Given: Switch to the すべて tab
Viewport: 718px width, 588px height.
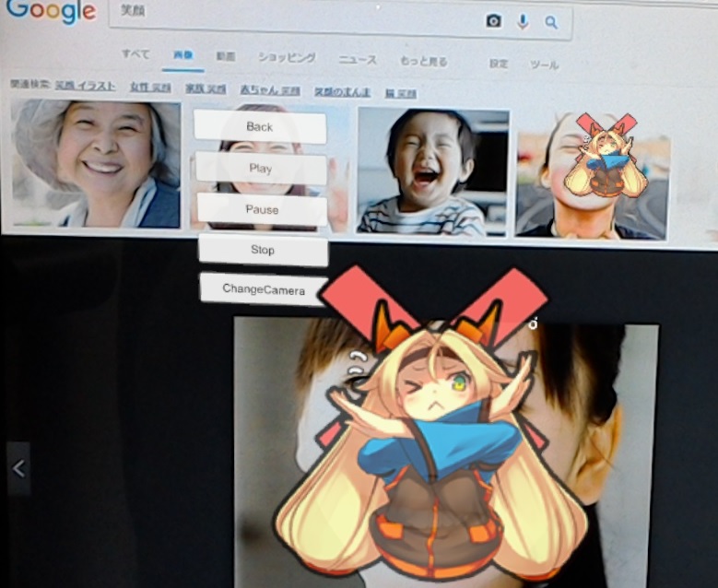Looking at the screenshot, I should click(135, 54).
